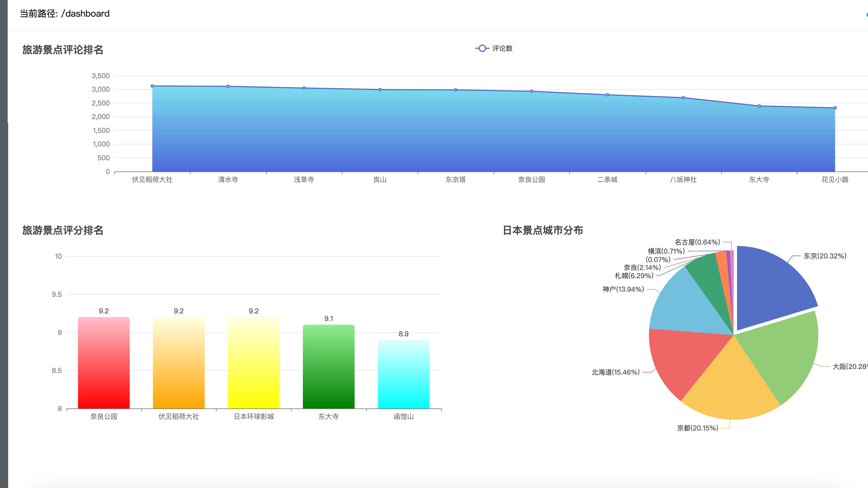Click the 日本环球影城 axis label
Screen dimensions: 868x488
point(254,417)
